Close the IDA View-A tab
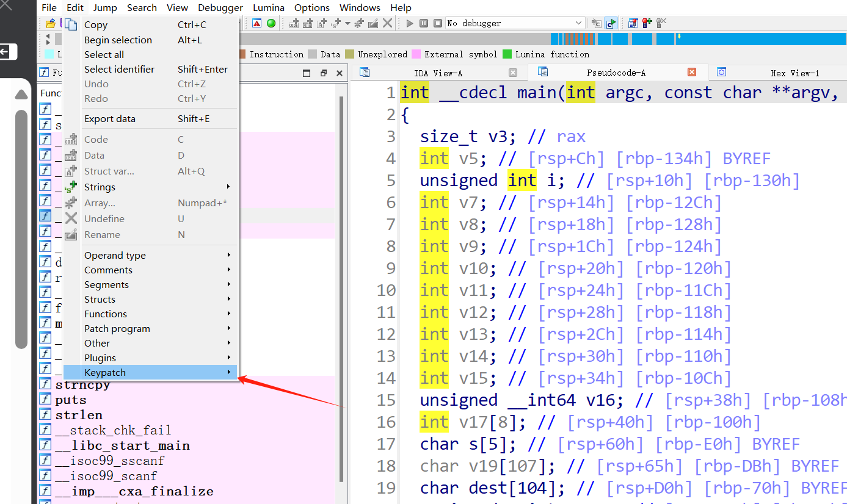 pyautogui.click(x=513, y=73)
